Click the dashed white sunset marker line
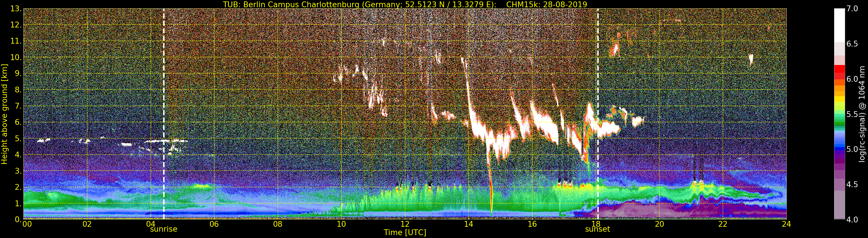Screen dimensions: 868x238 [598, 114]
